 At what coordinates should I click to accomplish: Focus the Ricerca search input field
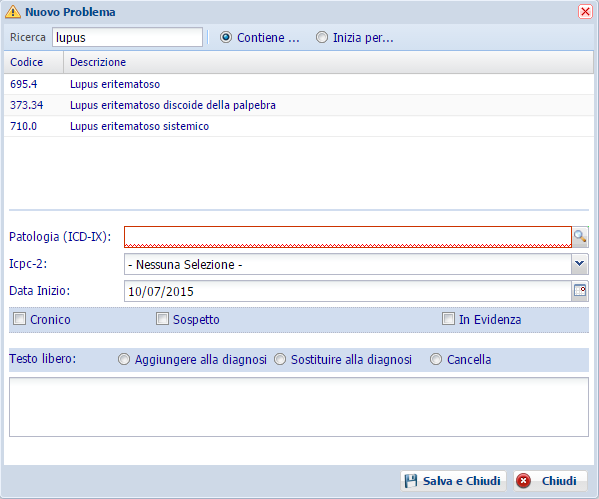[x=127, y=37]
